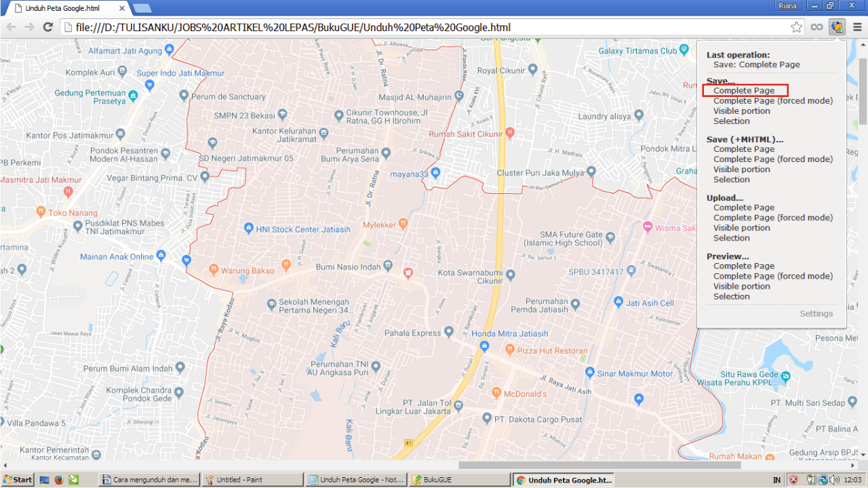
Task: Choose Visible portion under Preview
Action: (742, 287)
